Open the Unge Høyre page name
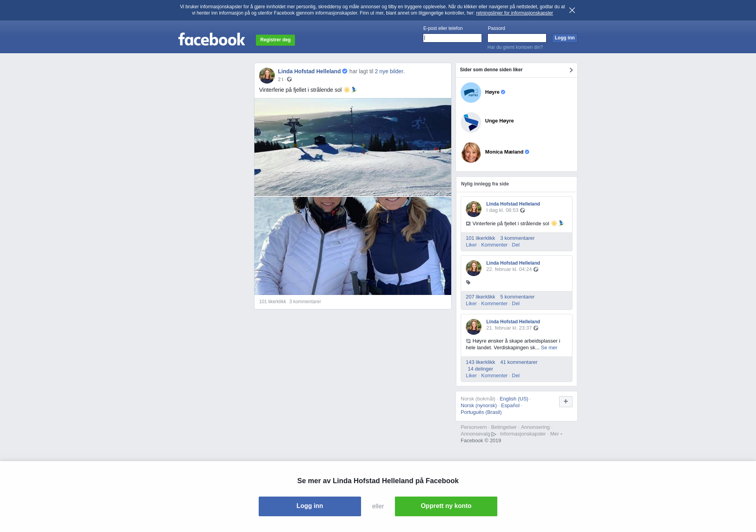The width and height of the screenshot is (756, 532). (499, 121)
